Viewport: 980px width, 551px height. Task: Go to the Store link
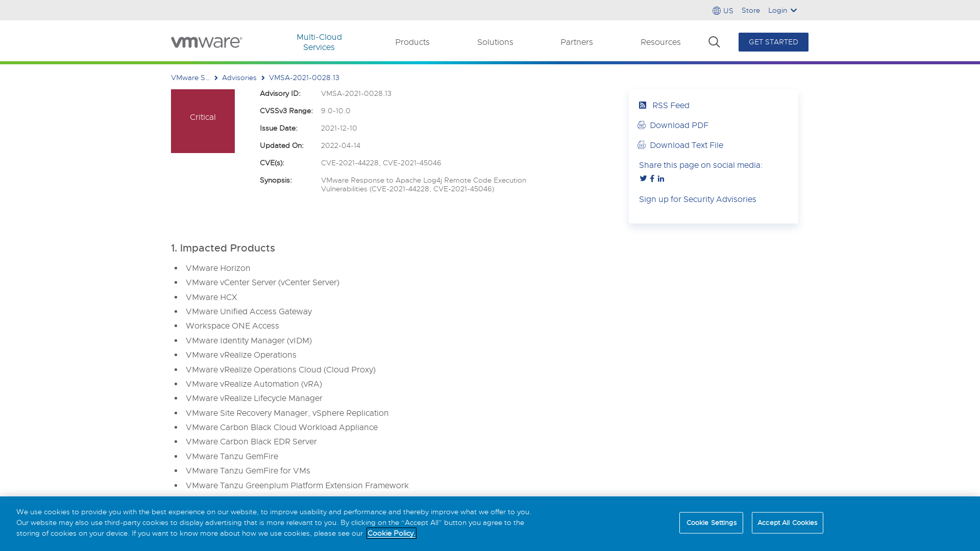751,10
